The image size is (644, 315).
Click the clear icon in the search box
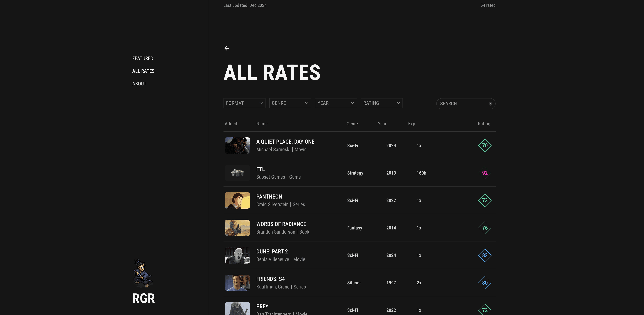[490, 103]
